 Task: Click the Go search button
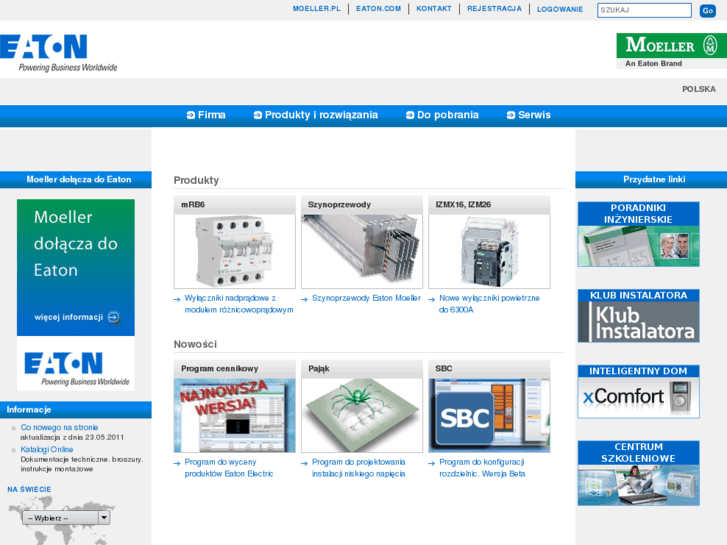click(x=708, y=11)
